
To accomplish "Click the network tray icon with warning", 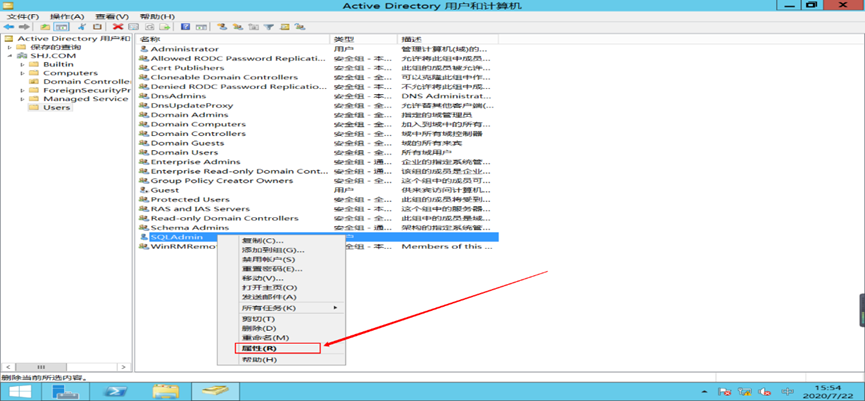I will (x=745, y=392).
